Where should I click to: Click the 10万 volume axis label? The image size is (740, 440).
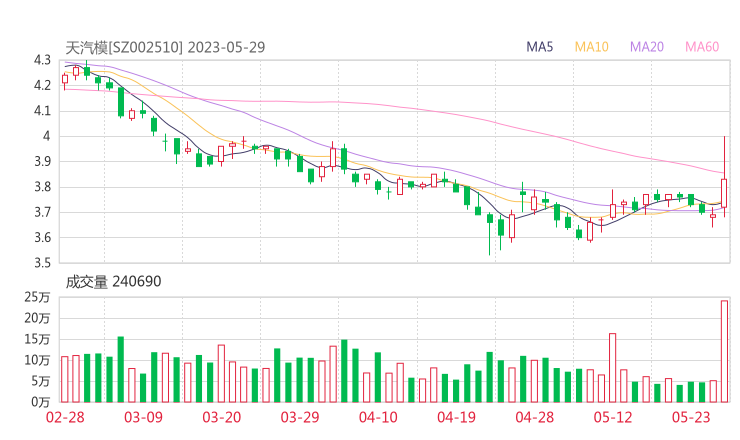click(37, 360)
